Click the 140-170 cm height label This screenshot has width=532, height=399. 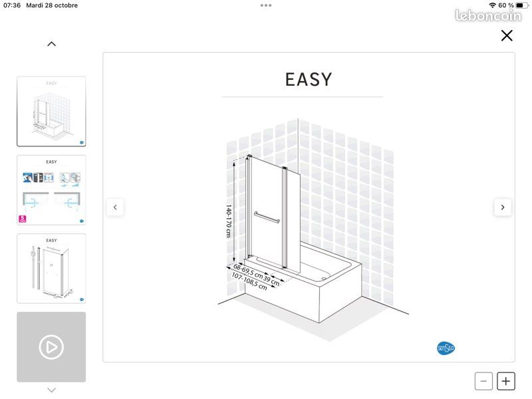pos(229,221)
